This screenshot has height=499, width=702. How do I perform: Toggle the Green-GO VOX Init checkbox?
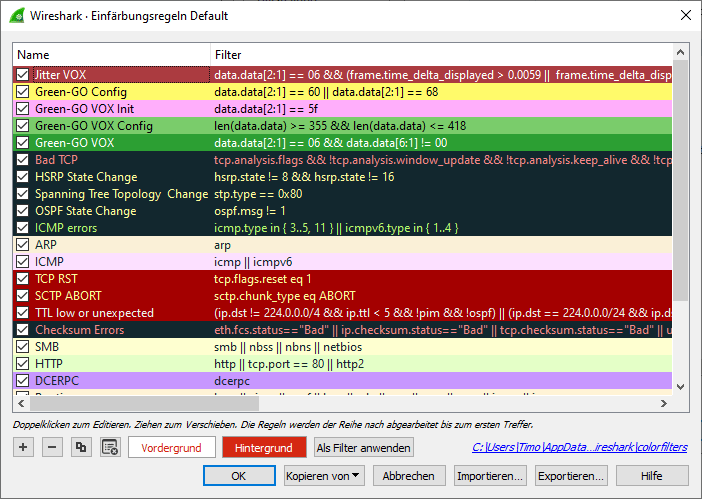click(x=22, y=109)
